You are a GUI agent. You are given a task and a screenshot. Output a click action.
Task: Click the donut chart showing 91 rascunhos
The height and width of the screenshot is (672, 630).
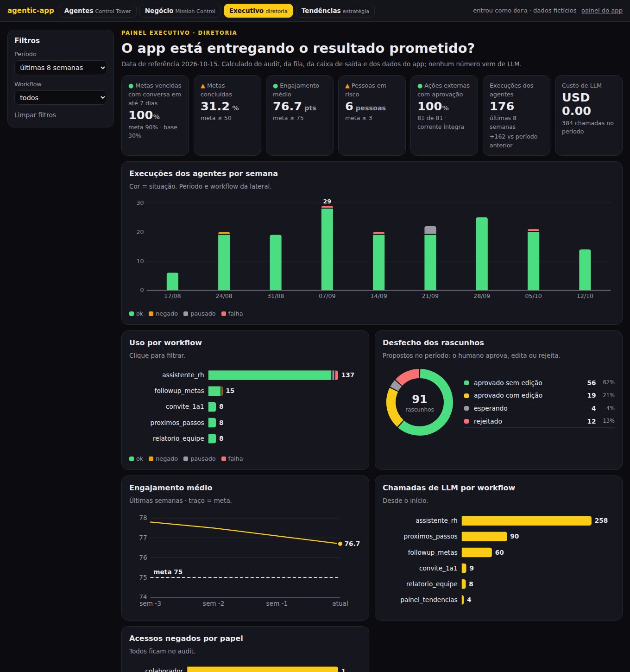point(420,402)
